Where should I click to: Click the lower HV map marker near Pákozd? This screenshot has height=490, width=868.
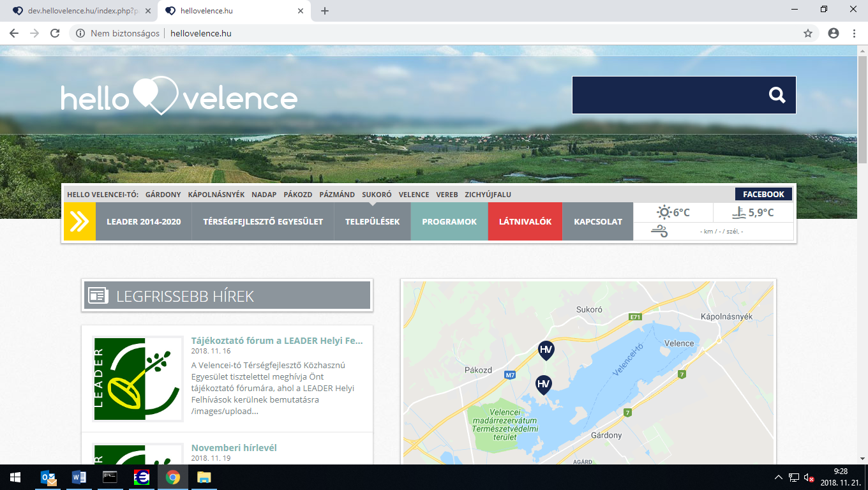click(543, 385)
